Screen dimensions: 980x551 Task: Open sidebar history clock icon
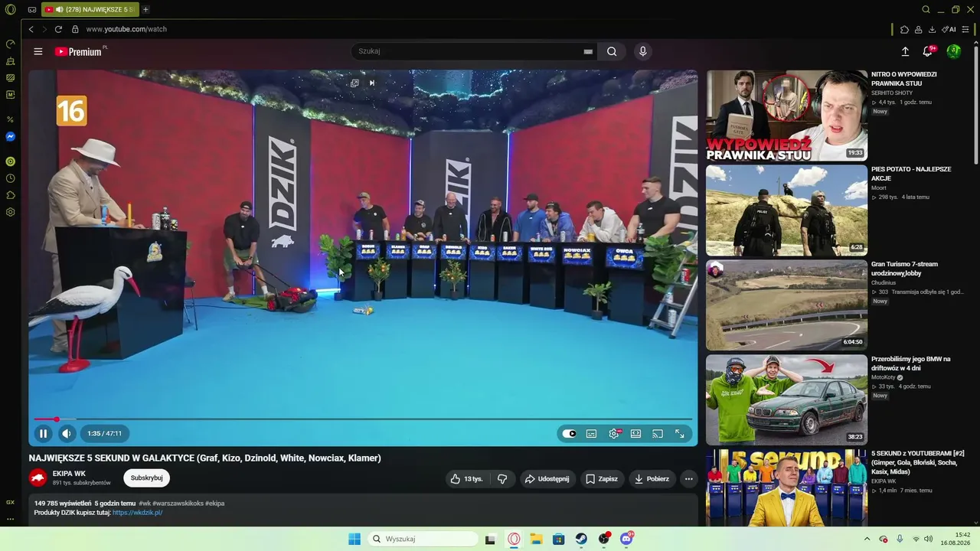click(x=10, y=178)
